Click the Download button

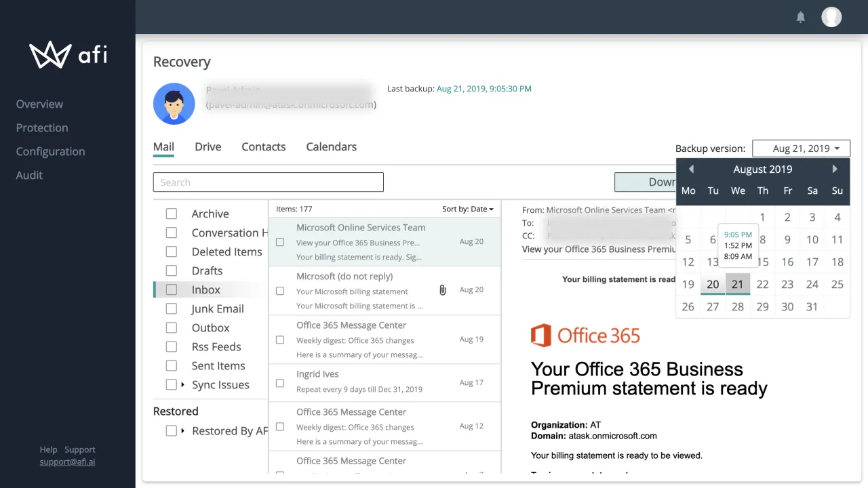(645, 182)
